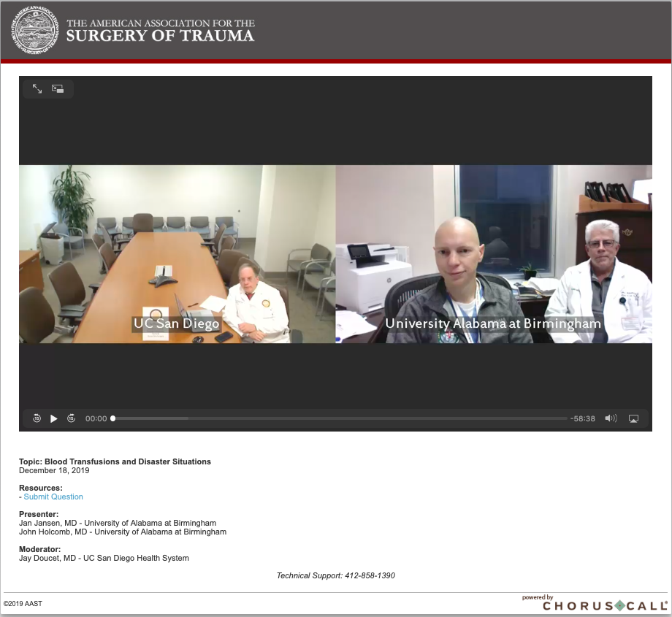Click the ©2019 AAST footer text

pos(23,603)
